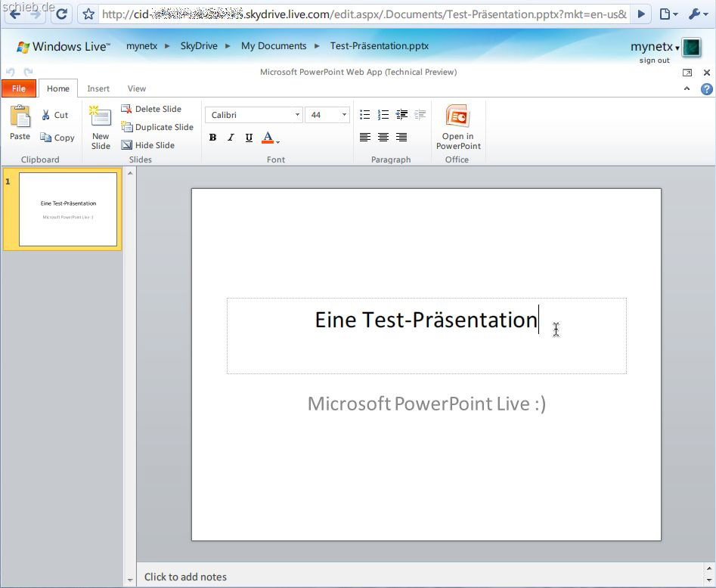Toggle italic formatting
Viewport: 716px width, 588px height.
click(231, 138)
